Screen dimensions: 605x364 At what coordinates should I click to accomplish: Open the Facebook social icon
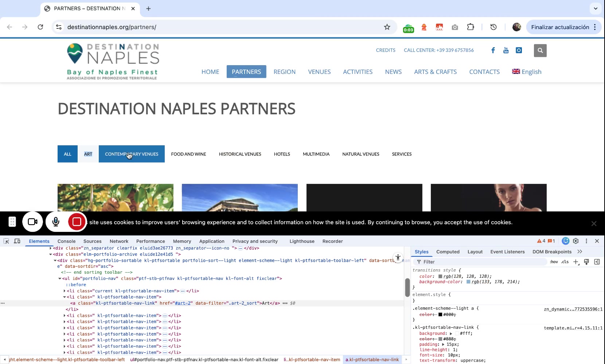click(x=493, y=50)
